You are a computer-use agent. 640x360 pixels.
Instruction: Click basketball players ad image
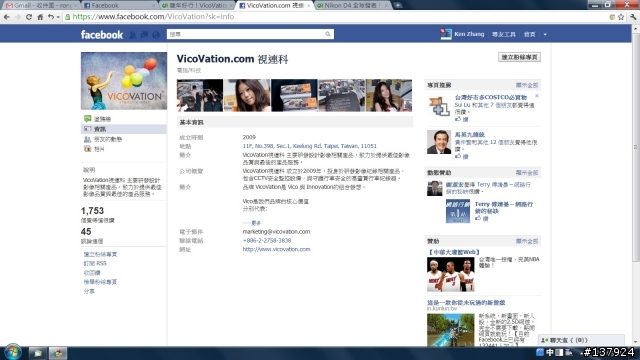click(x=451, y=274)
